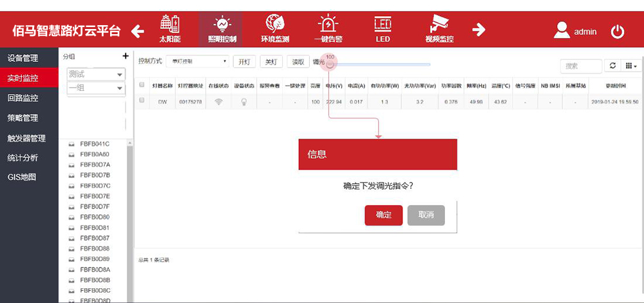Open the 环境监测 environment monitoring module
Viewport: 644px width, 303px height.
pos(275,29)
